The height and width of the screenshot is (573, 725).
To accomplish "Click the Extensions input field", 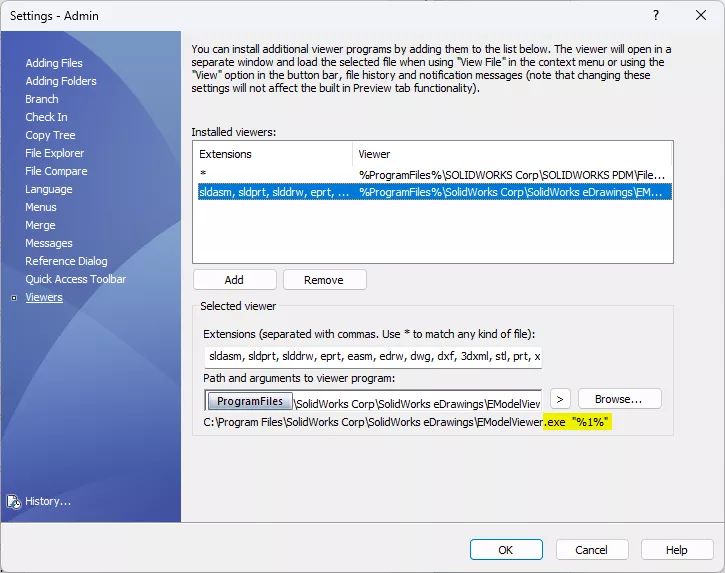I will point(373,357).
